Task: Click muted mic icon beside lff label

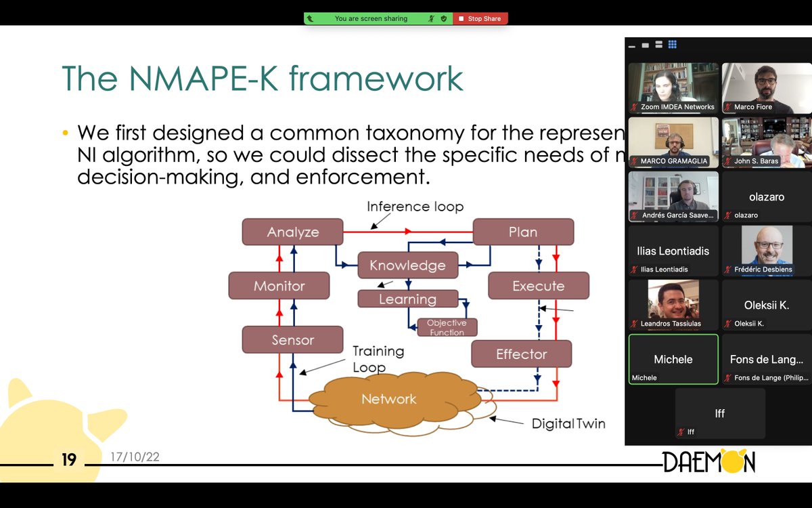Action: 681,432
